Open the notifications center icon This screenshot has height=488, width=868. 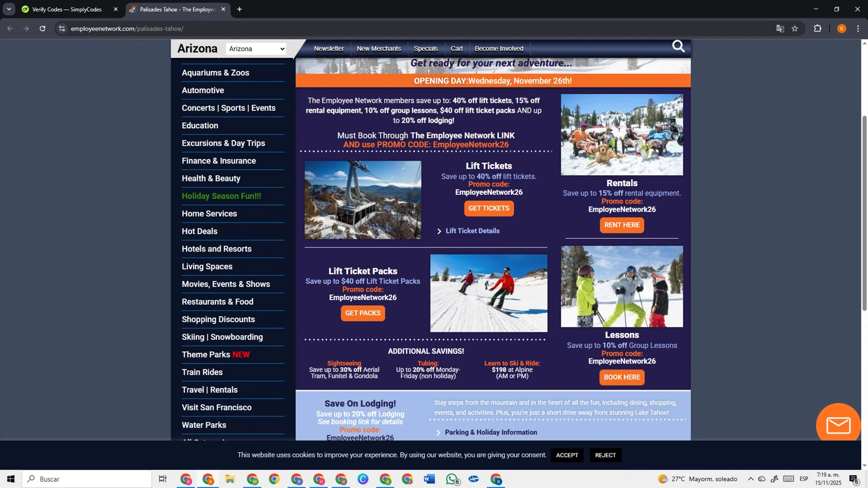coord(854,479)
